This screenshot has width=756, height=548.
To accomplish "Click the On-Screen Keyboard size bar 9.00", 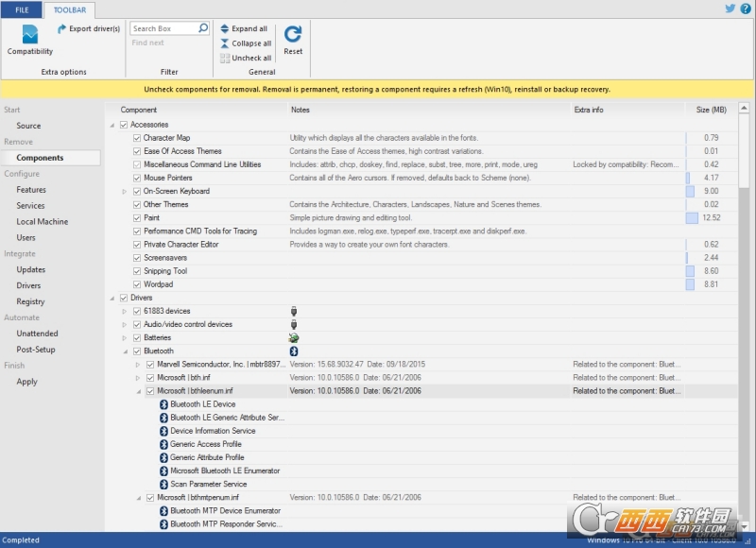I will point(690,192).
